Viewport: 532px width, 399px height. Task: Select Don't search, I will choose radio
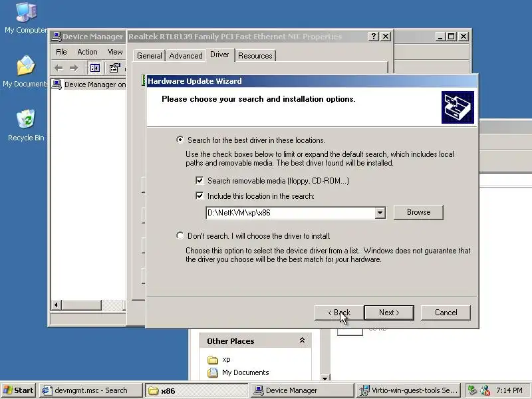180,235
